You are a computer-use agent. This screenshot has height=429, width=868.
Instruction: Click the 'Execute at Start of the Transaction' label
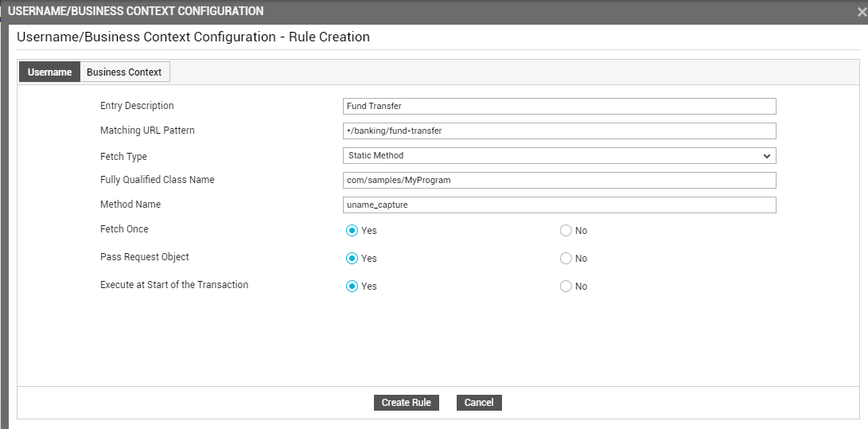tap(174, 284)
